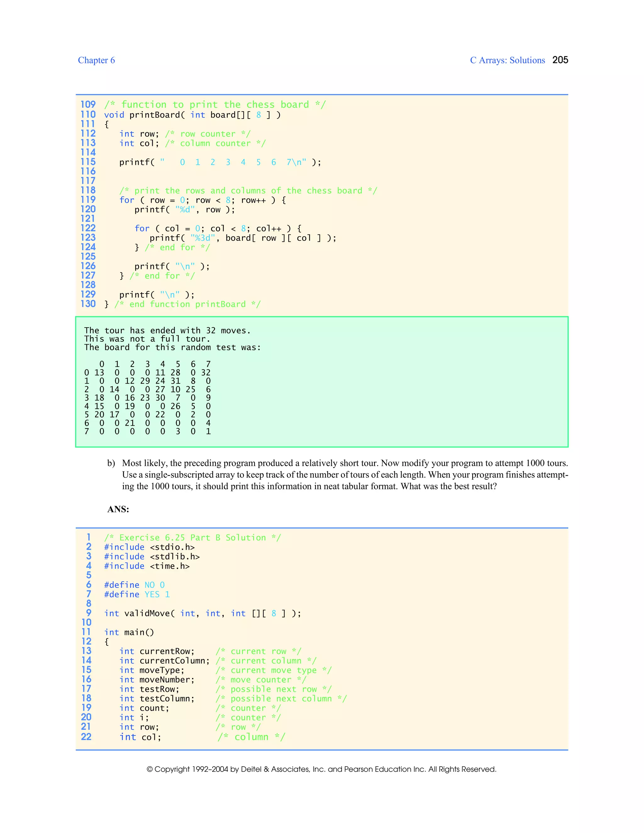Click '#include <stdio.h>' line
Screen dimensions: 644x833
point(149,547)
